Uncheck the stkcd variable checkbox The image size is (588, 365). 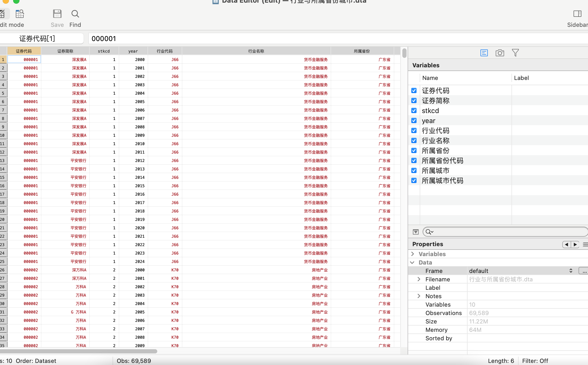(414, 111)
